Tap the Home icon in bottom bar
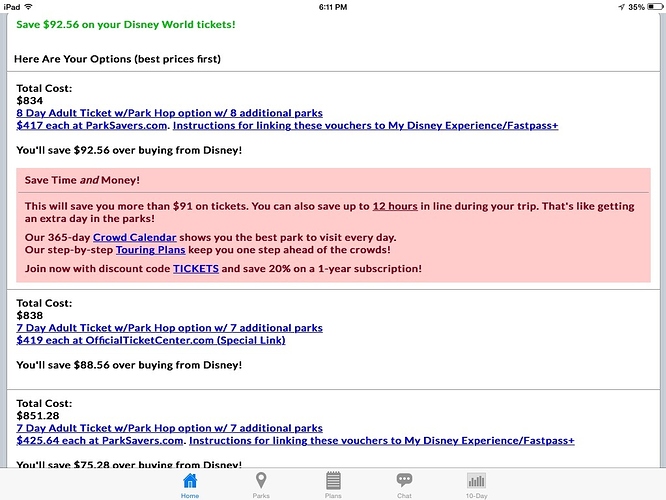Image resolution: width=666 pixels, height=500 pixels. click(190, 483)
